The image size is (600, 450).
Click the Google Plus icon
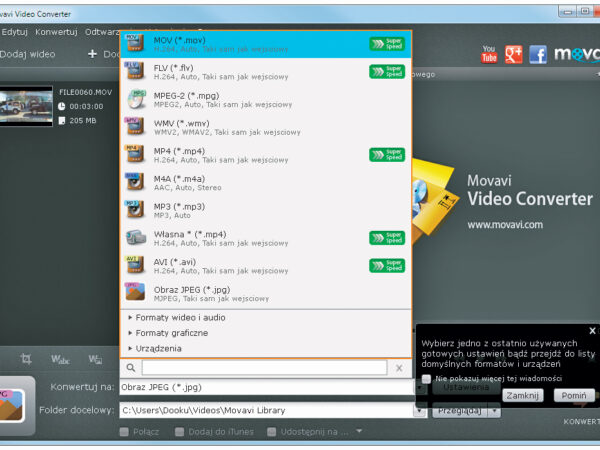point(514,54)
